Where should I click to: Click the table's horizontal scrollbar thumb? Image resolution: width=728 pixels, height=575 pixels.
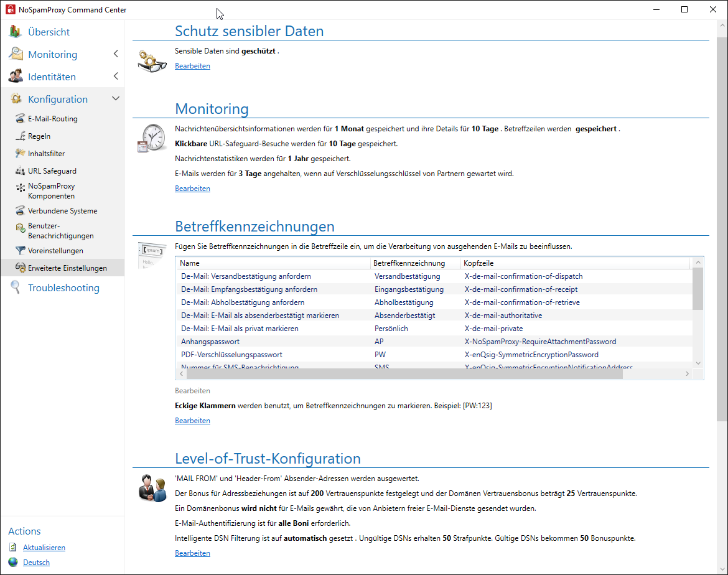404,374
